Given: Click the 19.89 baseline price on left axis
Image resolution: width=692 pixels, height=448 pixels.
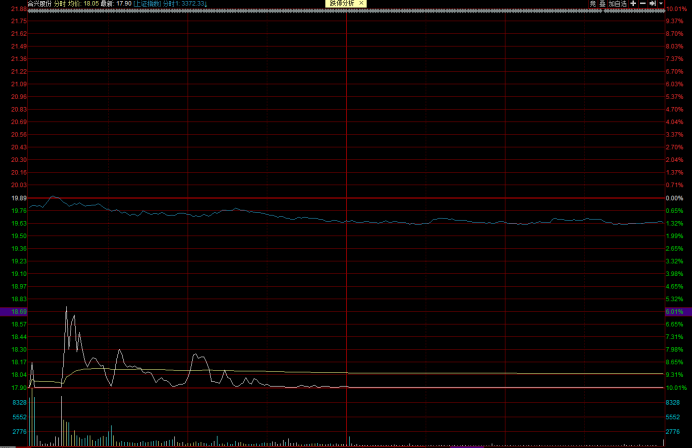Looking at the screenshot, I should [x=19, y=198].
